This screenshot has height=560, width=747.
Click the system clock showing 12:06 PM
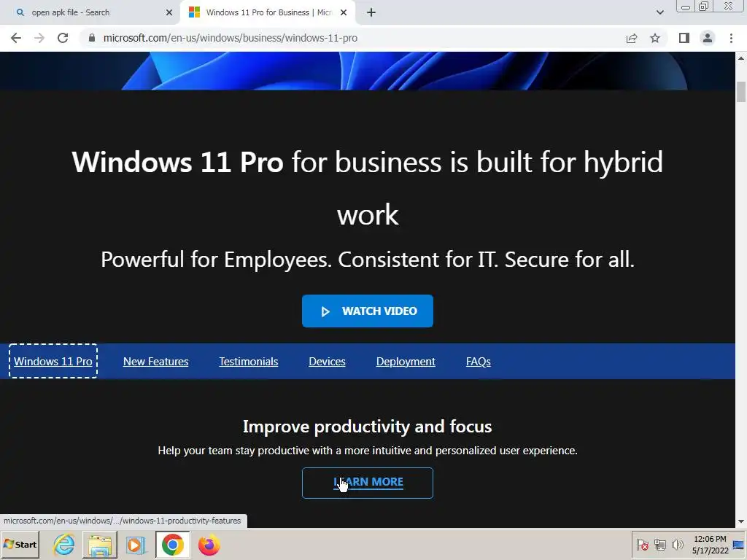710,545
